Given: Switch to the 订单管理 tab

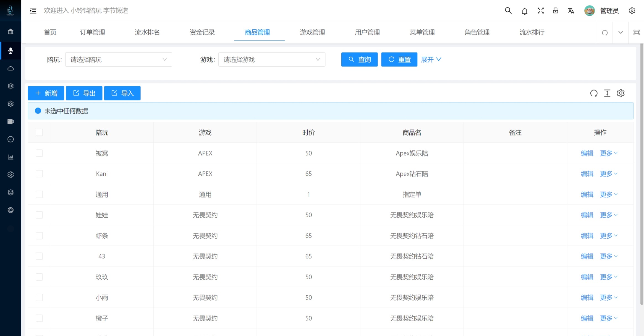Looking at the screenshot, I should (93, 32).
